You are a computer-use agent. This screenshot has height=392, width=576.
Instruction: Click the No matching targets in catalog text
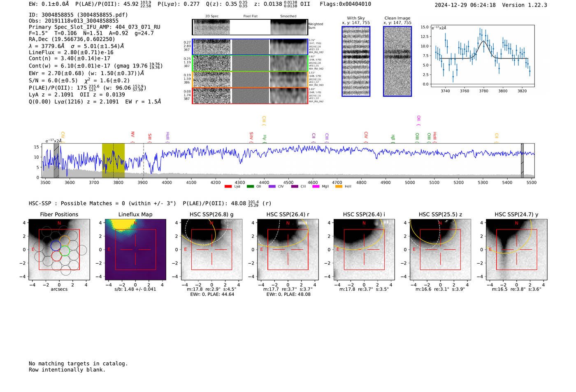click(78, 364)
